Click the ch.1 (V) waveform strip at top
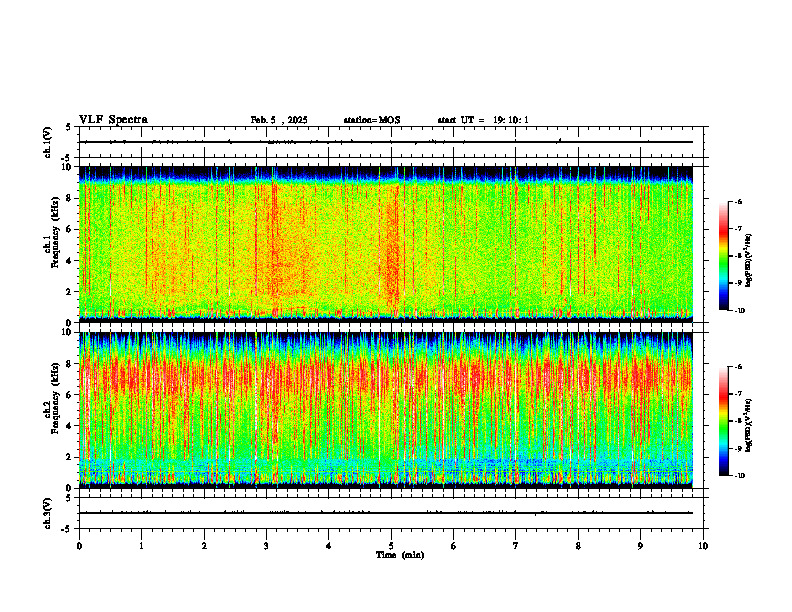This screenshot has height=612, width=792. 391,142
